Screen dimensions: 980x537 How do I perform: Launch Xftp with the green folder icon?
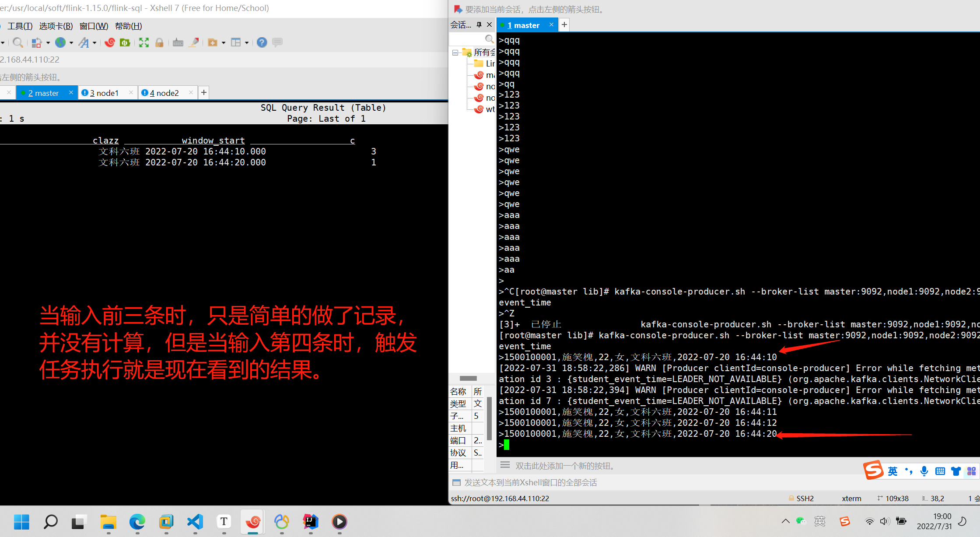(125, 42)
